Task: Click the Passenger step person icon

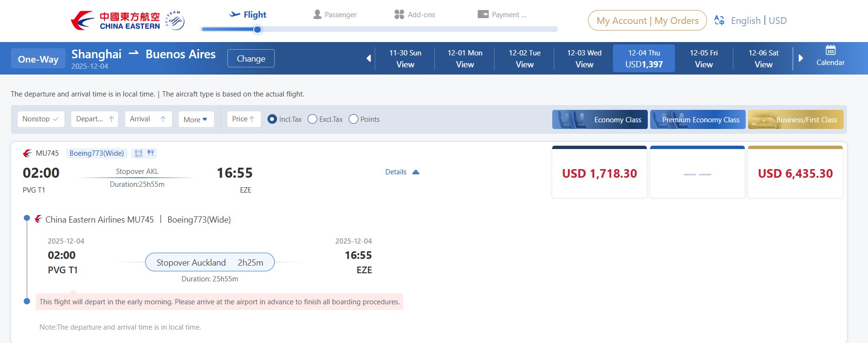Action: coord(317,14)
